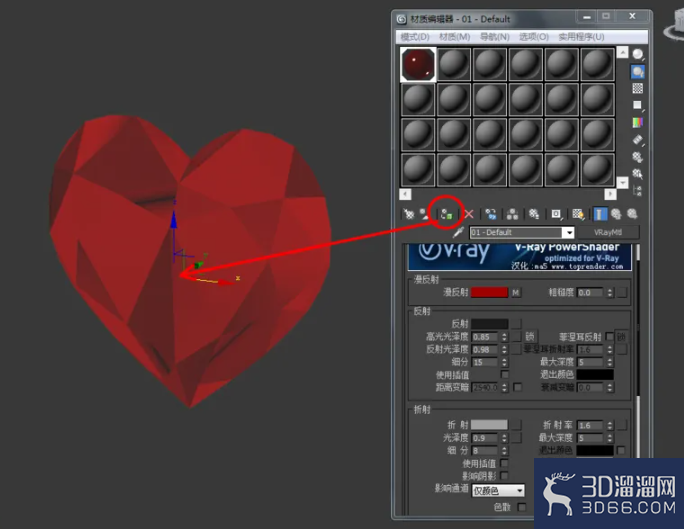Open the Material ID Channel flyout
Viewport: 684px width, 529px height.
point(556,214)
